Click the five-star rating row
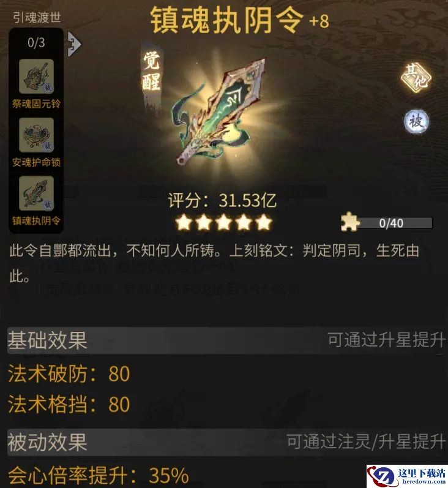The width and height of the screenshot is (448, 488). click(223, 222)
